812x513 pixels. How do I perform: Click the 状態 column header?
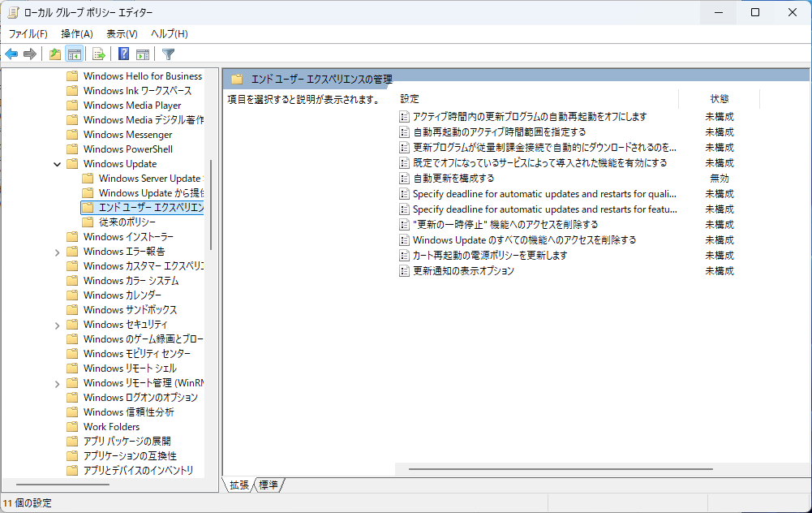720,98
